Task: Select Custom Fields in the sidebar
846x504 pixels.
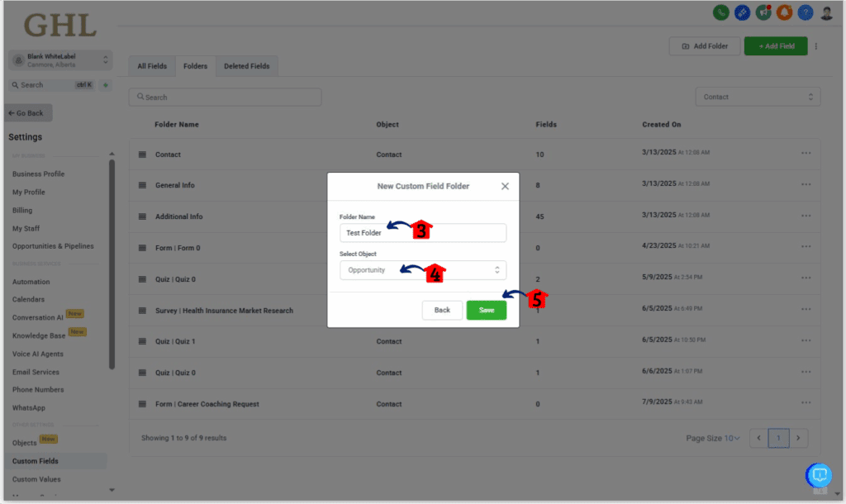Action: (55, 461)
